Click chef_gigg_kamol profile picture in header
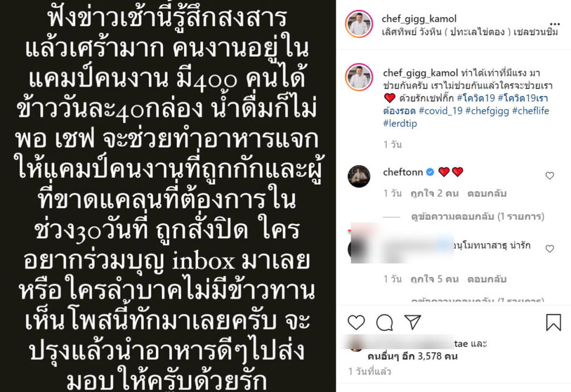This screenshot has width=571, height=392. click(359, 24)
